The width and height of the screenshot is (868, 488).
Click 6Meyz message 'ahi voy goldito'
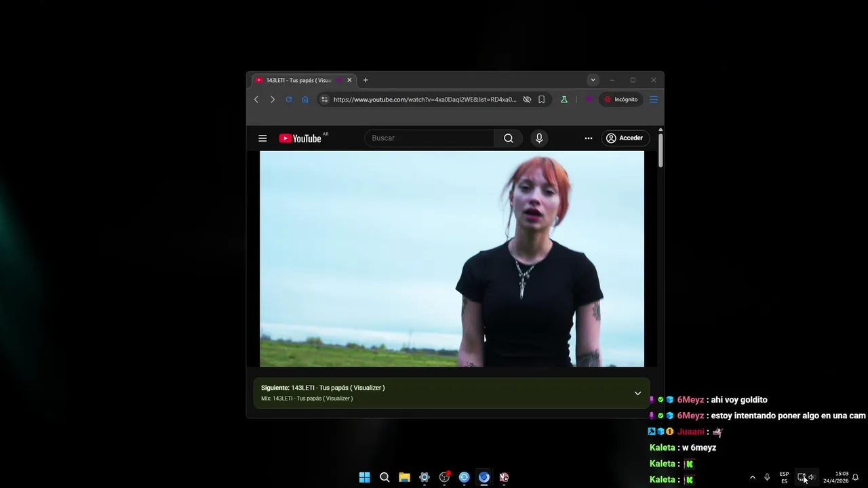[x=739, y=400]
